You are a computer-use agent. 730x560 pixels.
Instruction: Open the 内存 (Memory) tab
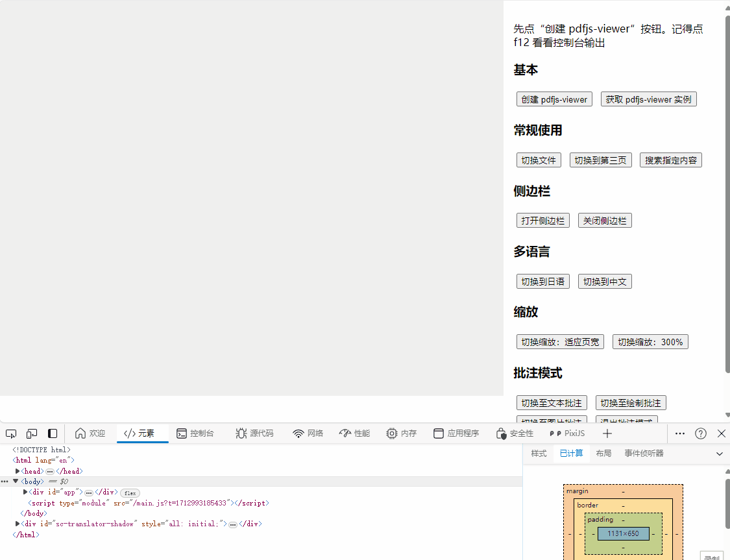[x=401, y=433]
